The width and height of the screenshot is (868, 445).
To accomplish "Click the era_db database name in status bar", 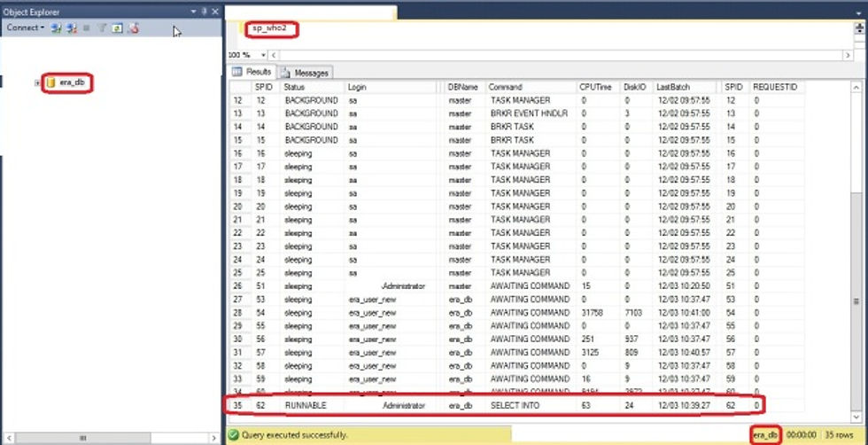I will click(765, 435).
